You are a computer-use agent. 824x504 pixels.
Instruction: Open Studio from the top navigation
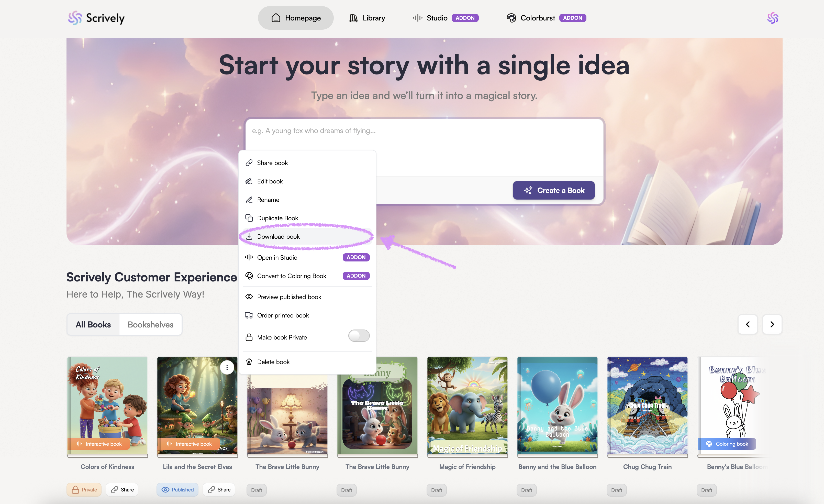pyautogui.click(x=436, y=18)
